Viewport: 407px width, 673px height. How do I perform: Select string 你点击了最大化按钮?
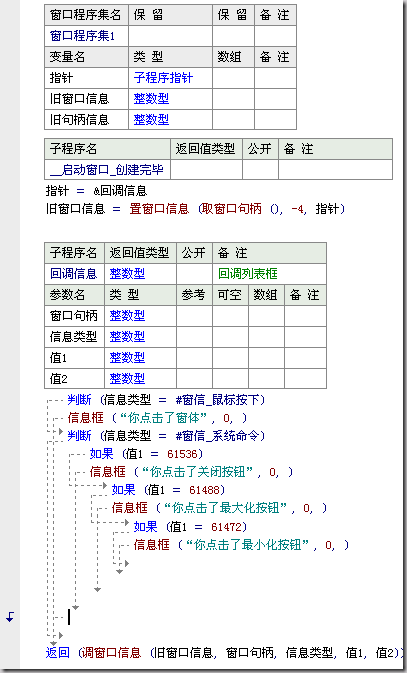223,508
